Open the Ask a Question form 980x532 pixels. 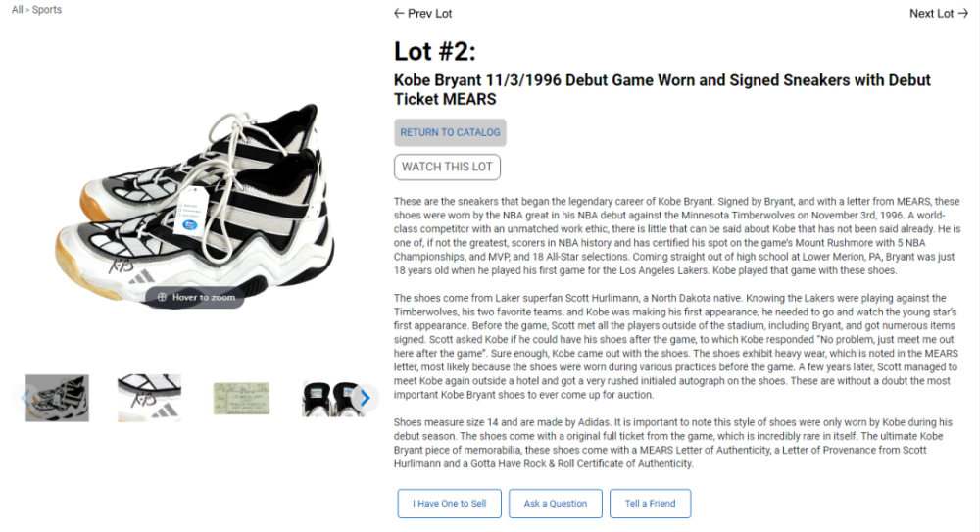click(556, 504)
